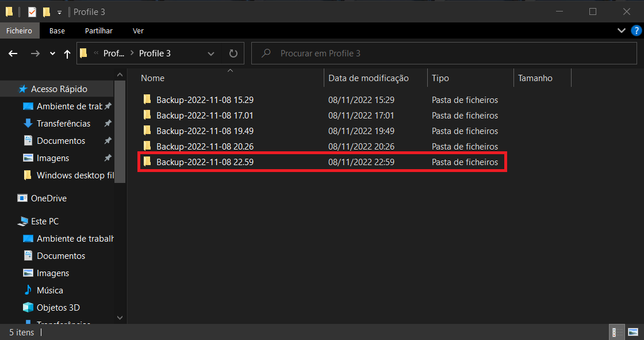644x340 pixels.
Task: Open the Ficheiro menu
Action: pos(20,30)
